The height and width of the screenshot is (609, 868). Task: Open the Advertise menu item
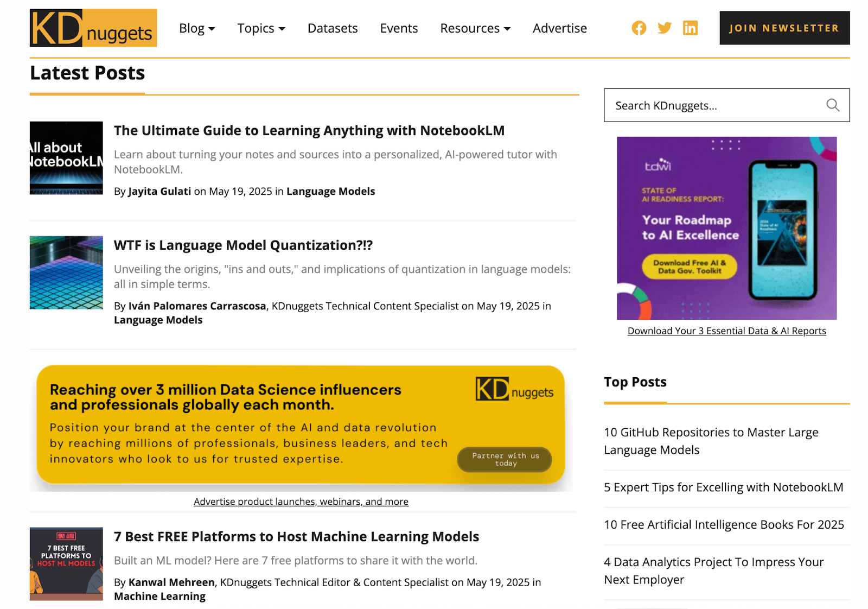click(x=559, y=28)
